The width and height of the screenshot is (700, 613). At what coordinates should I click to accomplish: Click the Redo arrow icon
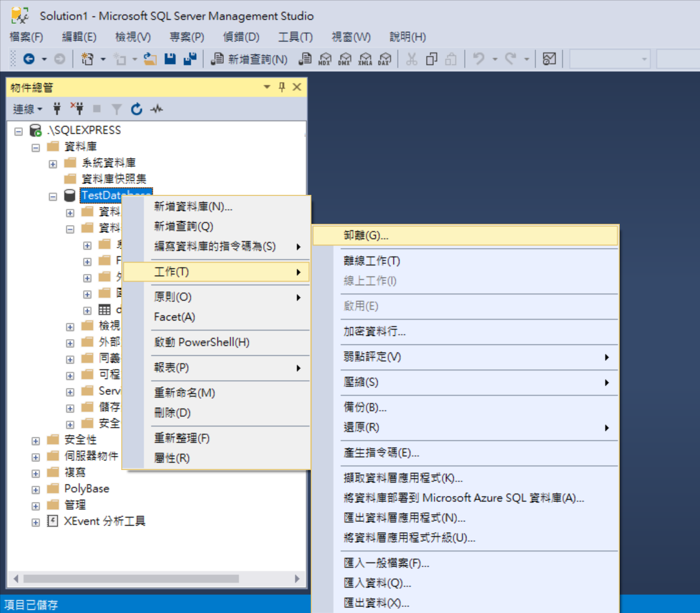[511, 59]
